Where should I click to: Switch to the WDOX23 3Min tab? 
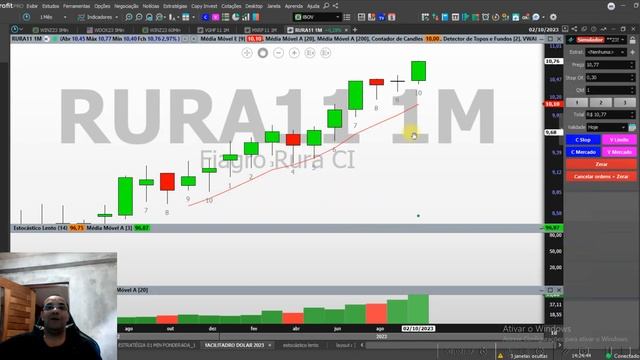[x=105, y=30]
